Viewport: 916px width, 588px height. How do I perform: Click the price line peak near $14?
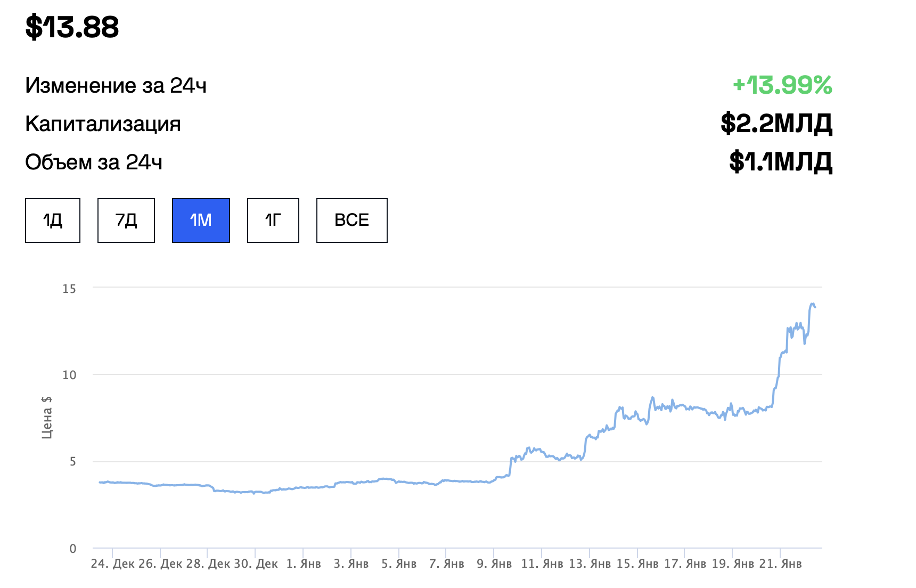[x=812, y=304]
